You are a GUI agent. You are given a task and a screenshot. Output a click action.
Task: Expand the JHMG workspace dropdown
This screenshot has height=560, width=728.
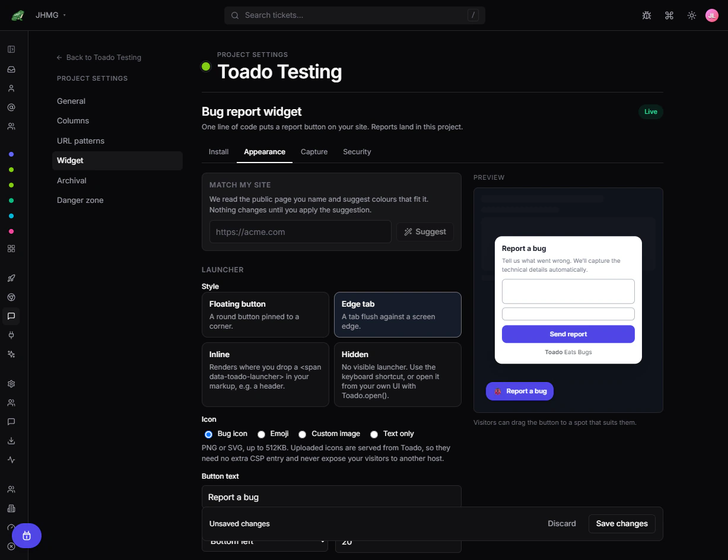[x=50, y=15]
